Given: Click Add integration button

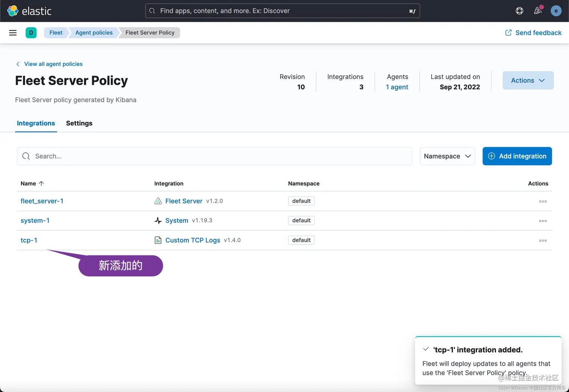Looking at the screenshot, I should click(x=517, y=156).
